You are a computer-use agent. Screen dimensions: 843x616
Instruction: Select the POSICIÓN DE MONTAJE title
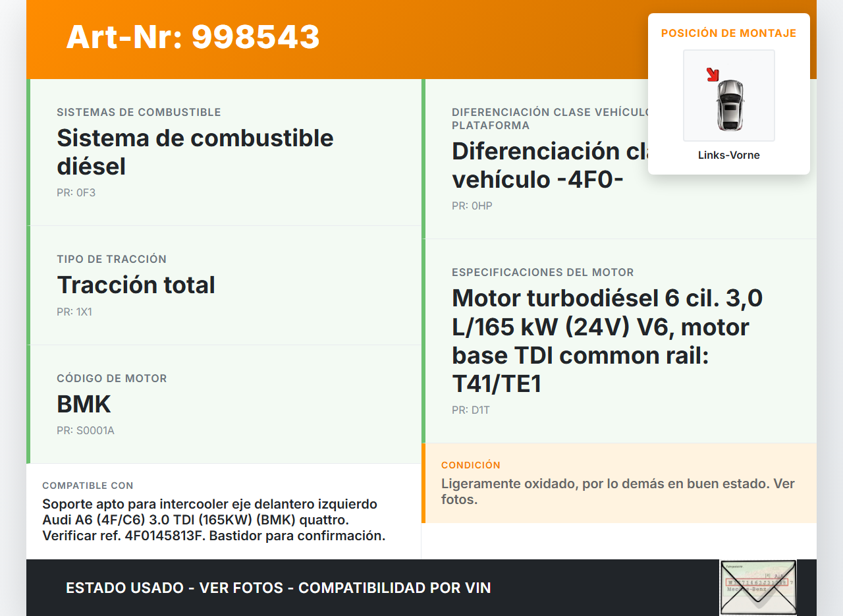click(728, 33)
